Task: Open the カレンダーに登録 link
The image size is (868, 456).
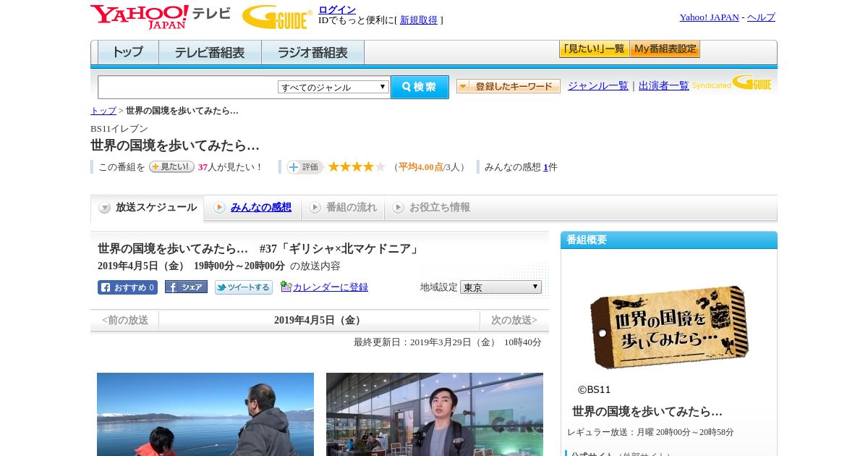Action: [x=331, y=287]
